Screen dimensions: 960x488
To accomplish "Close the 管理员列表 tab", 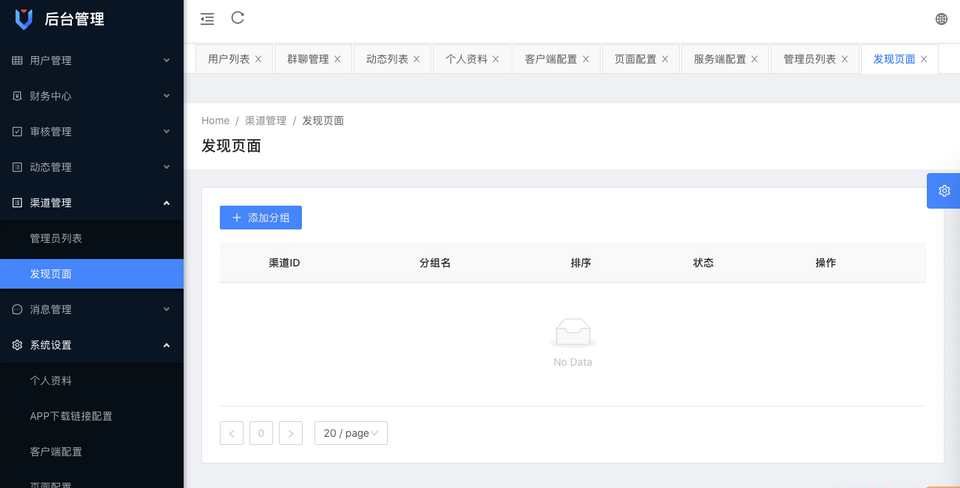I will tap(844, 59).
